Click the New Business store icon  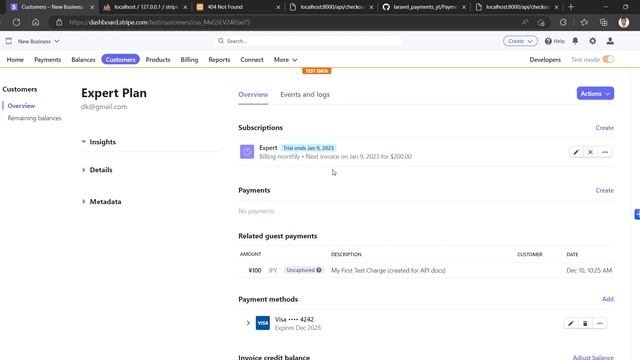click(9, 41)
